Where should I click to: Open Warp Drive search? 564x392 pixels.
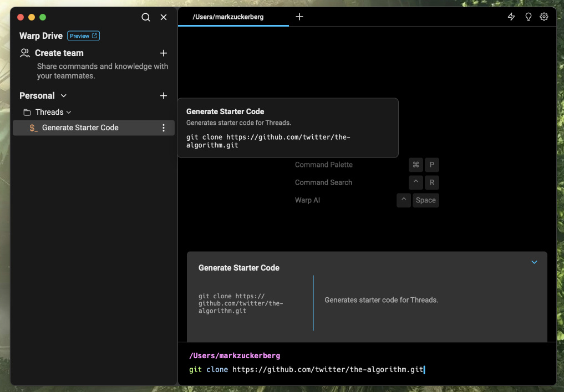pos(146,17)
